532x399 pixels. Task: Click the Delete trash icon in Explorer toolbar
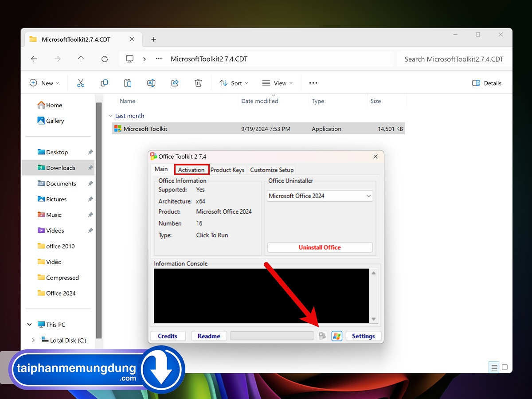click(x=198, y=83)
